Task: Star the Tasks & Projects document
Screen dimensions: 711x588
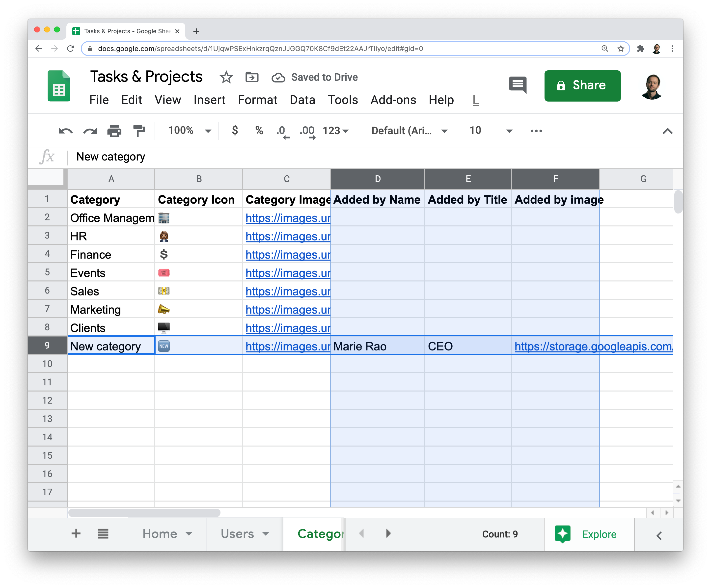Action: [226, 77]
